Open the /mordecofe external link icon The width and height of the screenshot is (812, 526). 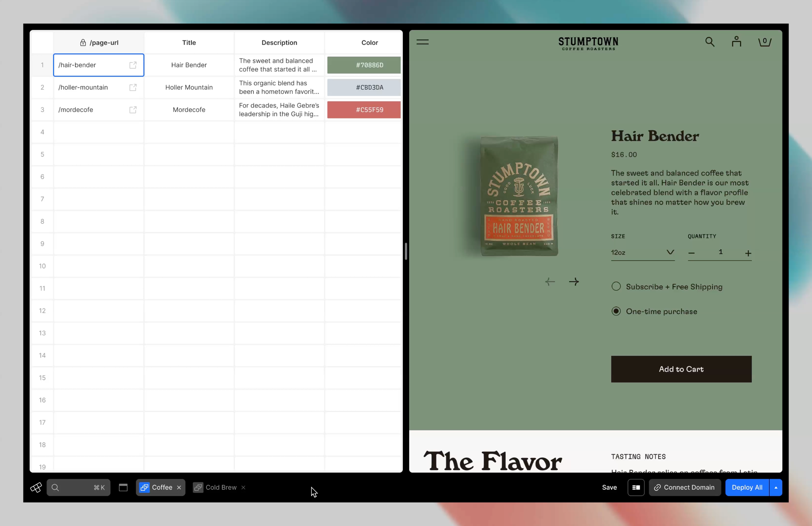pyautogui.click(x=133, y=110)
